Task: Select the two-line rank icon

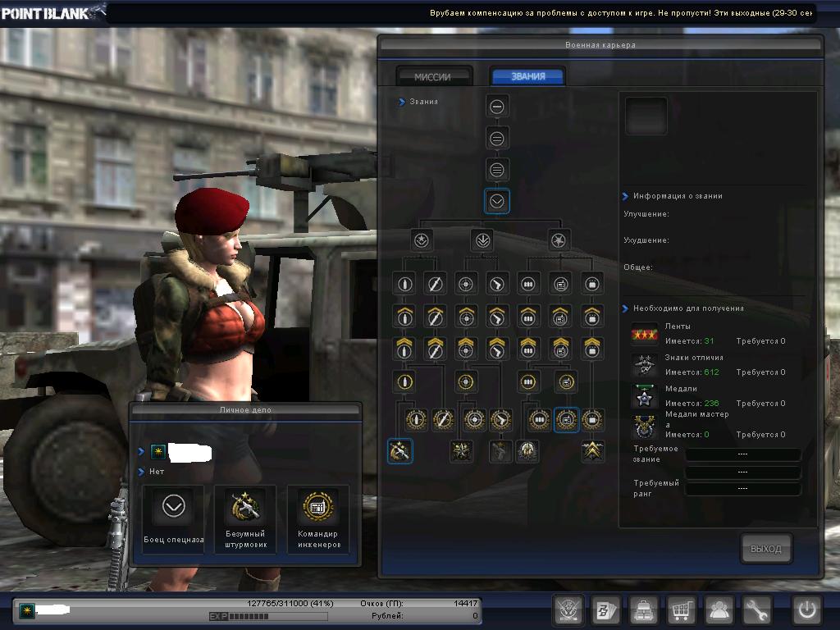Action: pyautogui.click(x=496, y=139)
